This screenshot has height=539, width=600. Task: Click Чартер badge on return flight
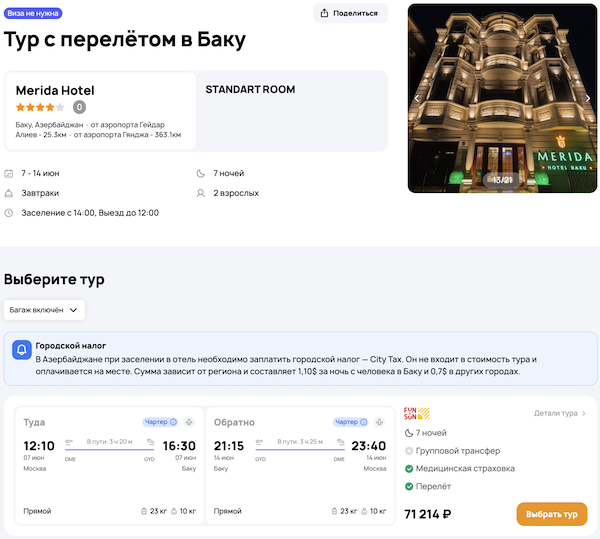pyautogui.click(x=351, y=422)
